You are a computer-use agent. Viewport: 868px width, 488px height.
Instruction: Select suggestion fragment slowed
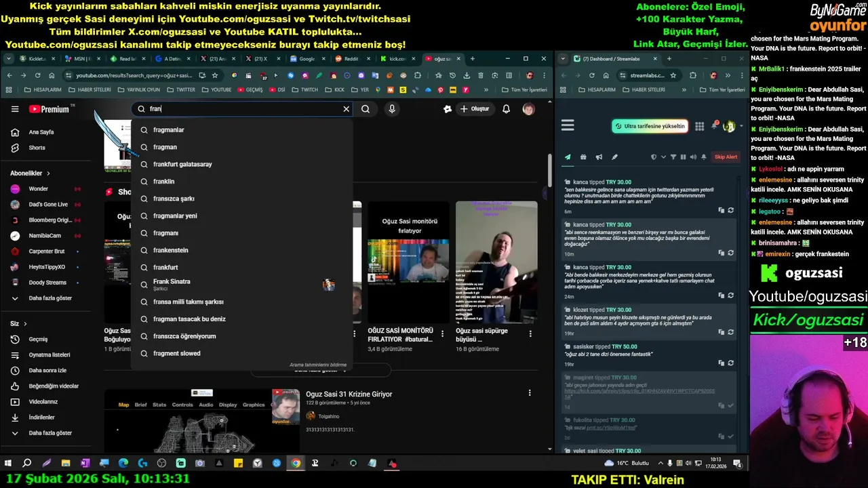[242, 353]
